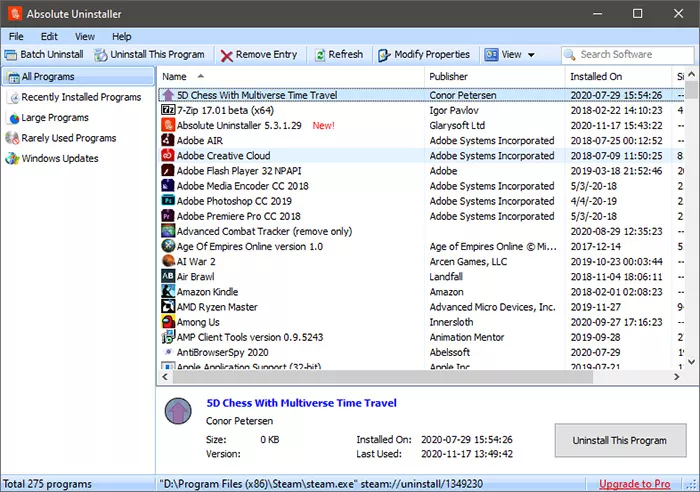700x492 pixels.
Task: Select the All Programs sidebar icon
Action: 13,77
